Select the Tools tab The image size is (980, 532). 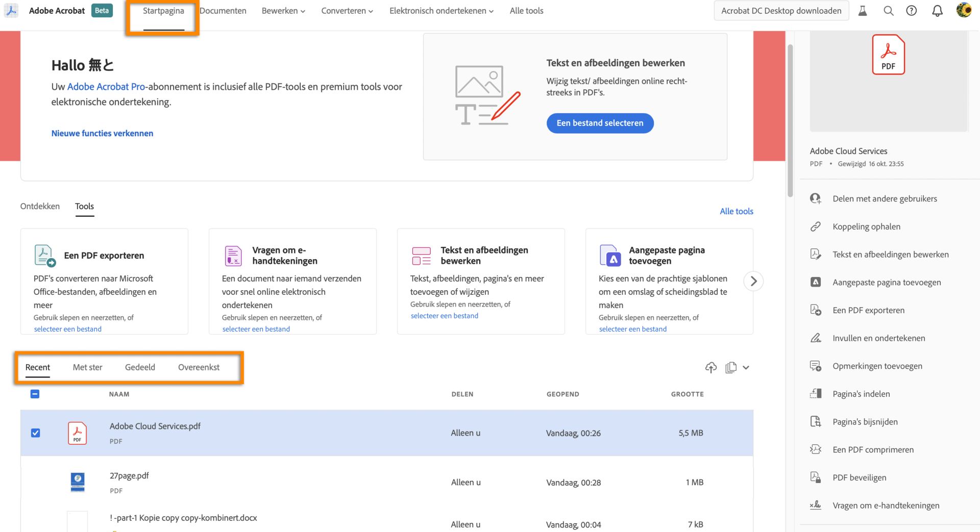[x=84, y=206]
